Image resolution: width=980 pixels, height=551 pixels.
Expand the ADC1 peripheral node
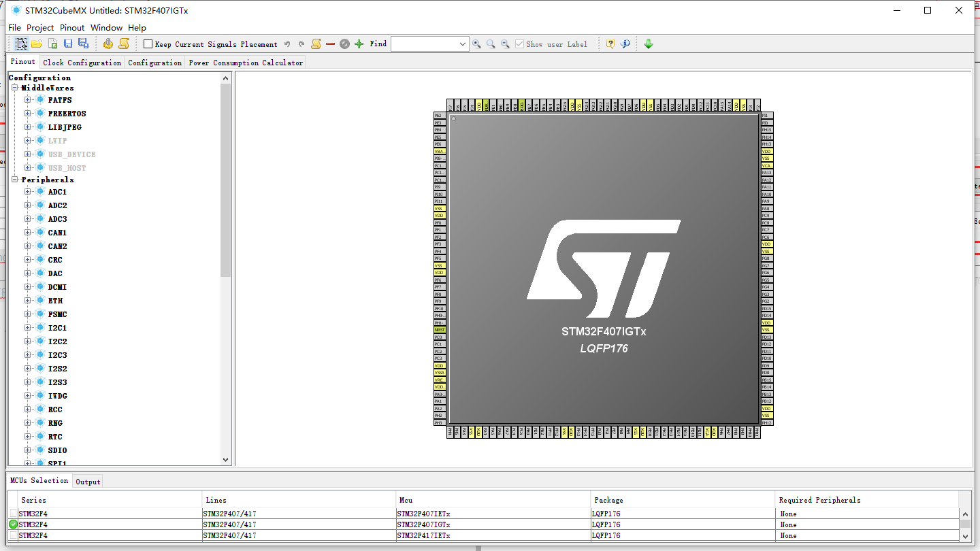click(x=27, y=191)
